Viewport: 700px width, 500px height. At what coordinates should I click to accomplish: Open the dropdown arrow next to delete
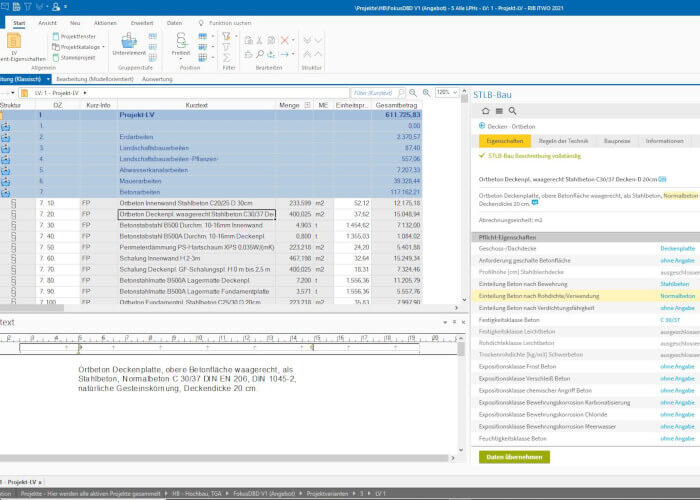pos(293,41)
